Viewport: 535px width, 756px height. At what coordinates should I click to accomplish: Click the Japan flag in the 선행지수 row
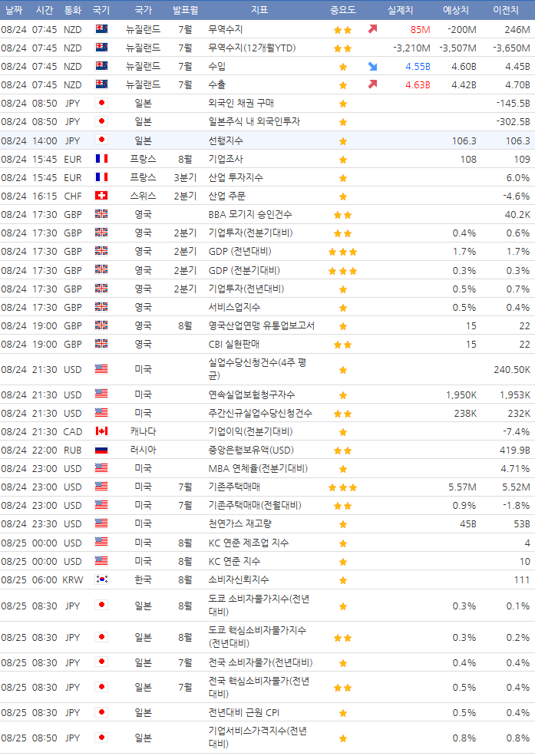(101, 140)
